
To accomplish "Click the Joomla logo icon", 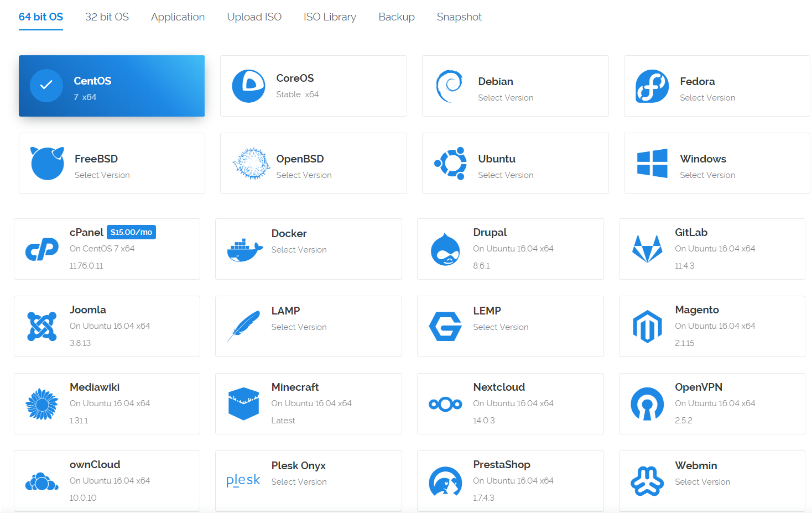I will click(42, 326).
